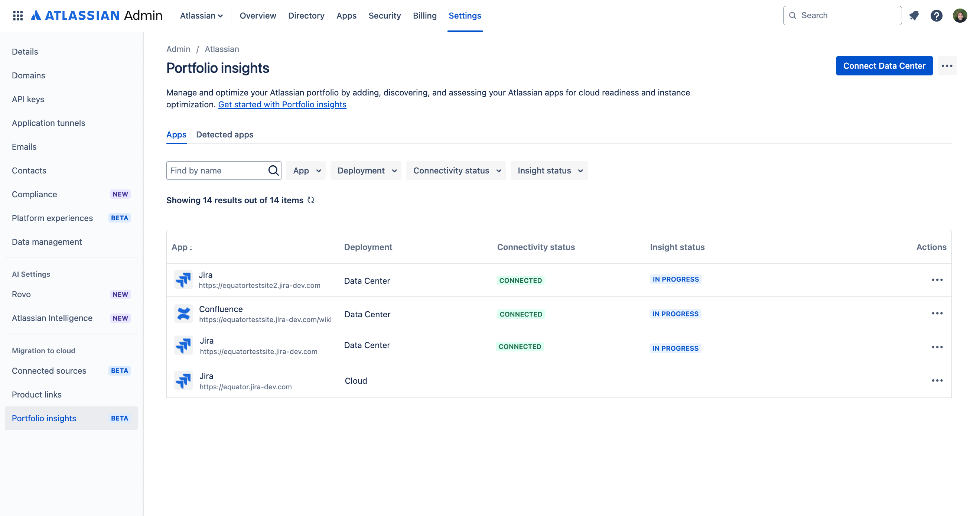This screenshot has width=980, height=516.
Task: Open the Atlassian organization switcher
Action: pos(201,16)
